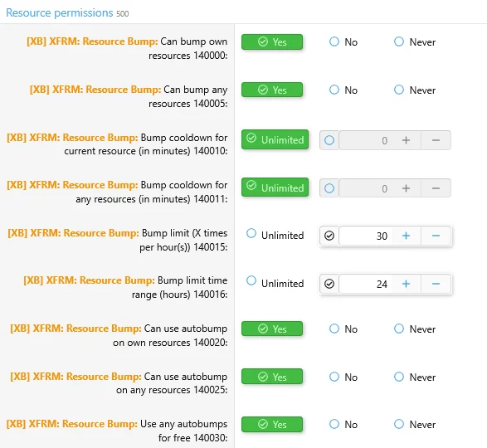Click the 'Use any autobumps for free 140030' label
This screenshot has height=448, width=487.
pos(117,431)
